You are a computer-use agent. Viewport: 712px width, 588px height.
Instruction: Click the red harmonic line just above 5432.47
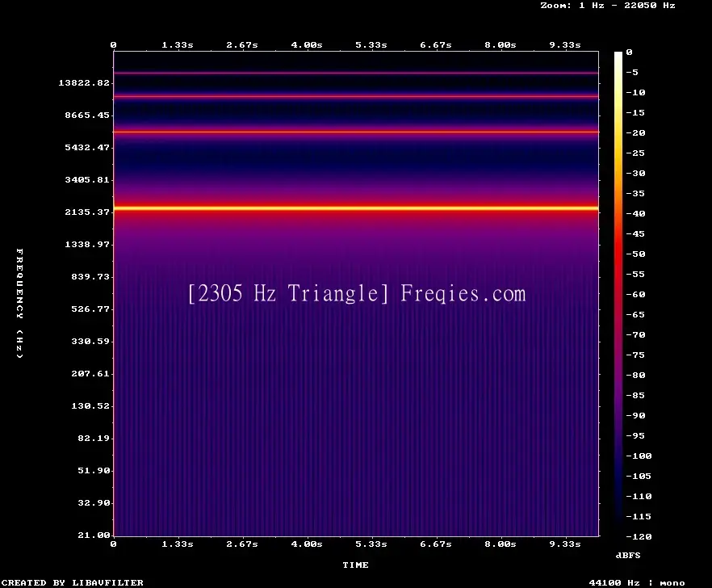click(x=356, y=132)
